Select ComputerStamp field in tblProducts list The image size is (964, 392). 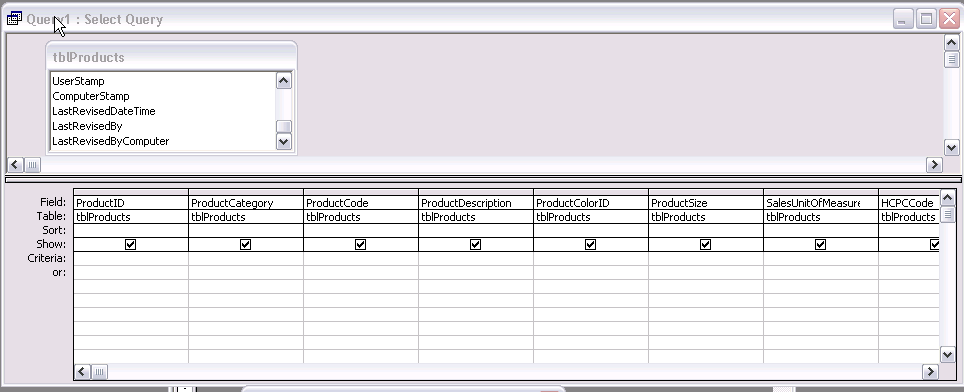point(162,96)
